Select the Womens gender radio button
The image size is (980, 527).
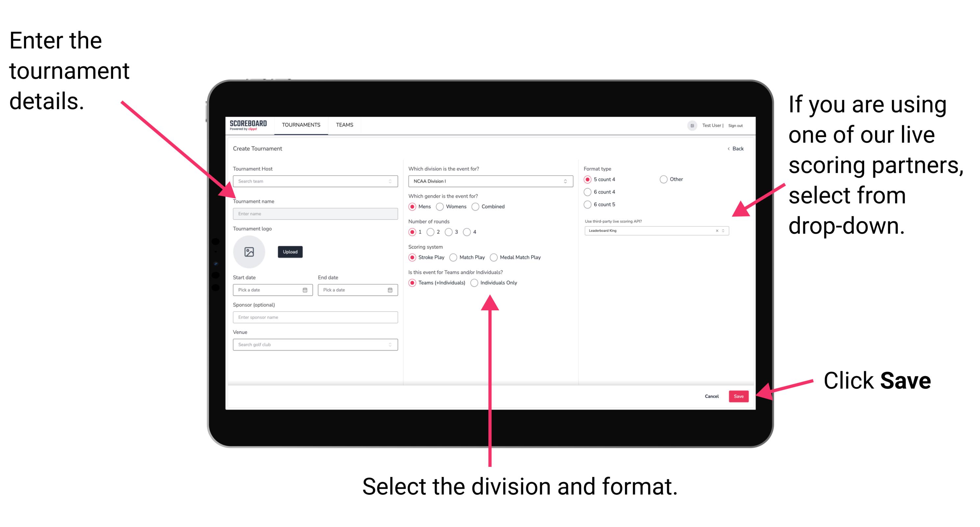click(440, 206)
